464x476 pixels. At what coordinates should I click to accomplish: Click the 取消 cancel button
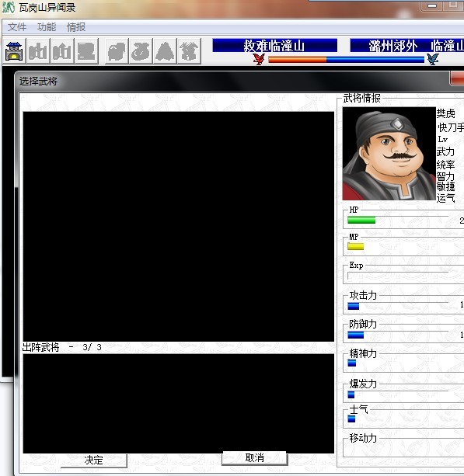pyautogui.click(x=255, y=458)
